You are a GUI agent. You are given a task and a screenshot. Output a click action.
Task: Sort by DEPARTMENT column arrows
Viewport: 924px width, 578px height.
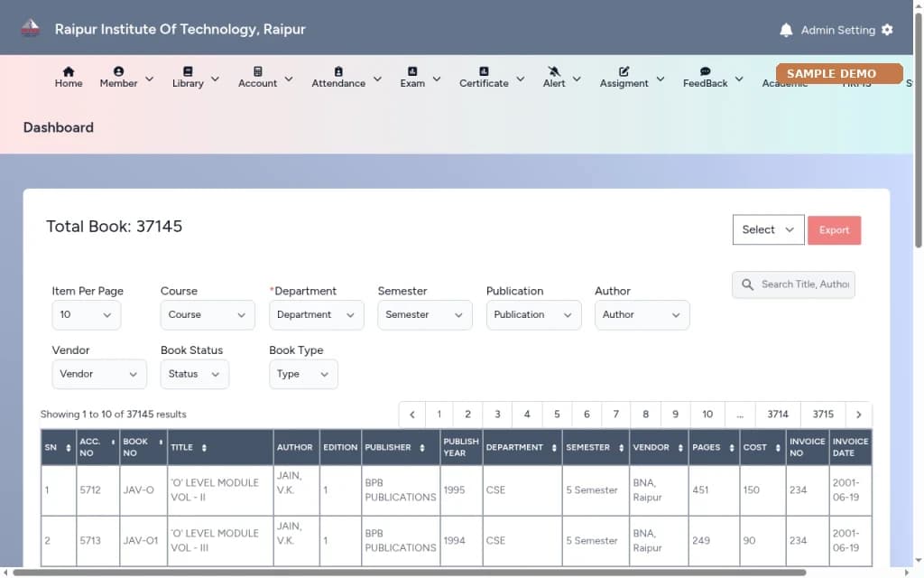click(554, 448)
